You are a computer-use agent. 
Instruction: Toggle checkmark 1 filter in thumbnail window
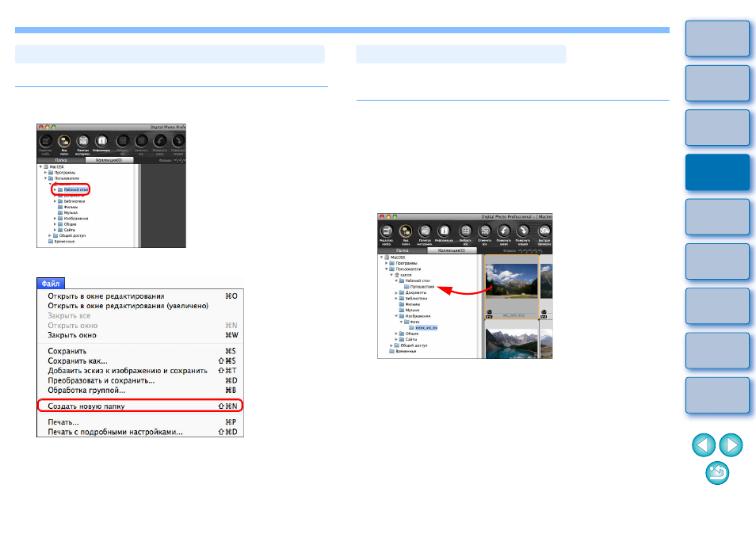tap(521, 250)
